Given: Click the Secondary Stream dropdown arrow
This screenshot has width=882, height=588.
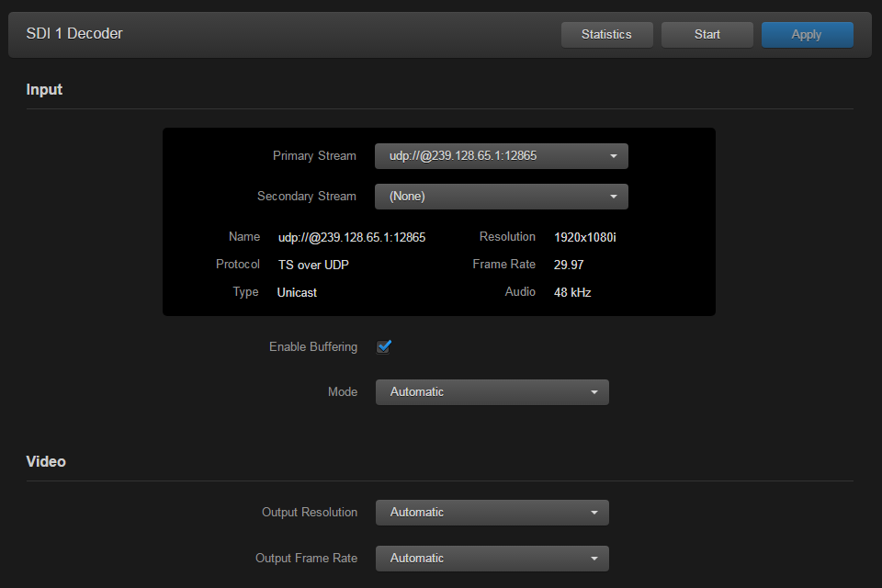Looking at the screenshot, I should click(x=613, y=196).
